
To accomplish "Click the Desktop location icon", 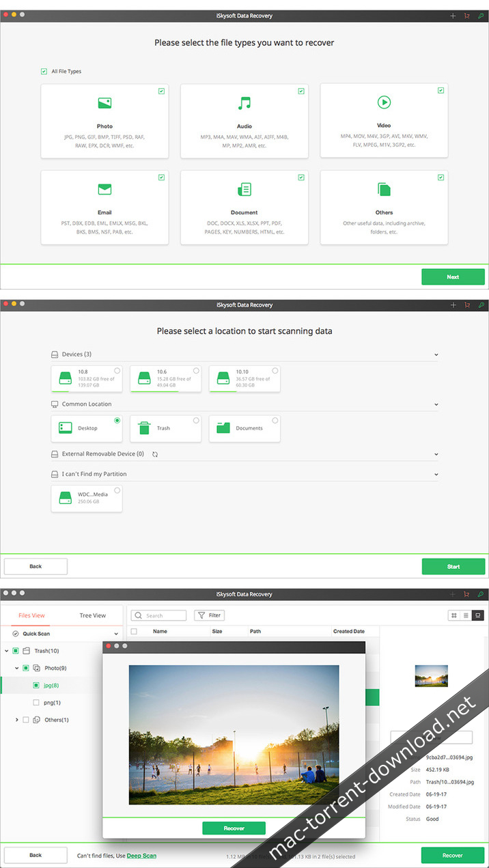I will click(66, 428).
